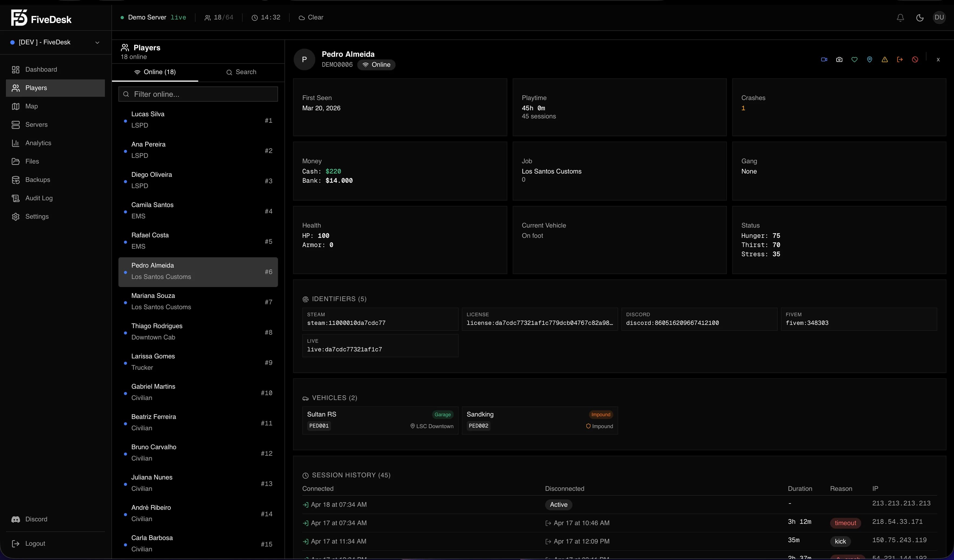954x560 pixels.
Task: Open the Map page in sidebar
Action: (x=55, y=106)
